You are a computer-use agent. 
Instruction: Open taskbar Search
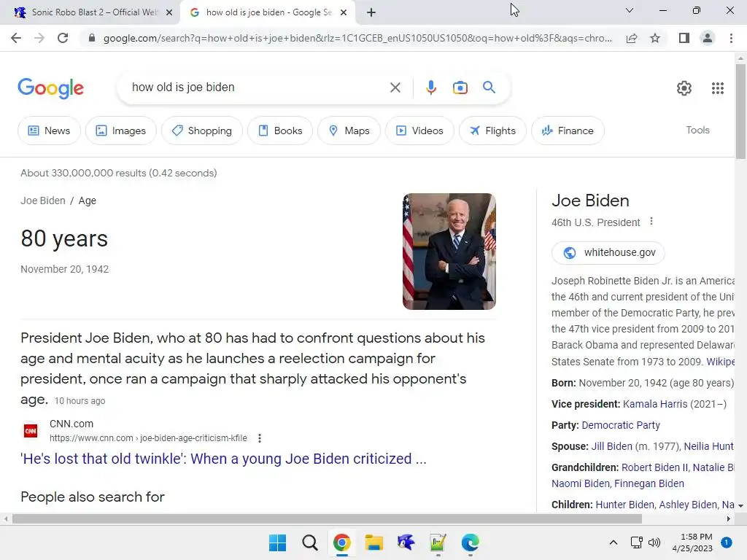pyautogui.click(x=309, y=542)
